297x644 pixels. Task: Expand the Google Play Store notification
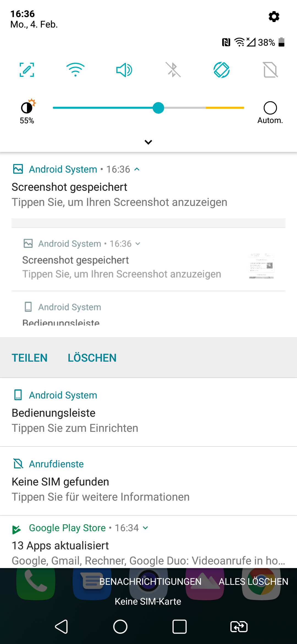146,528
